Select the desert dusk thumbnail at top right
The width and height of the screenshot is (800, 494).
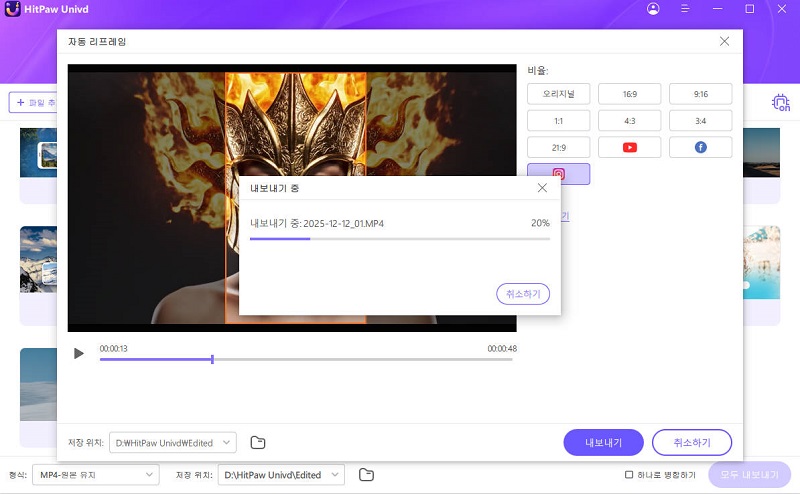(x=762, y=153)
